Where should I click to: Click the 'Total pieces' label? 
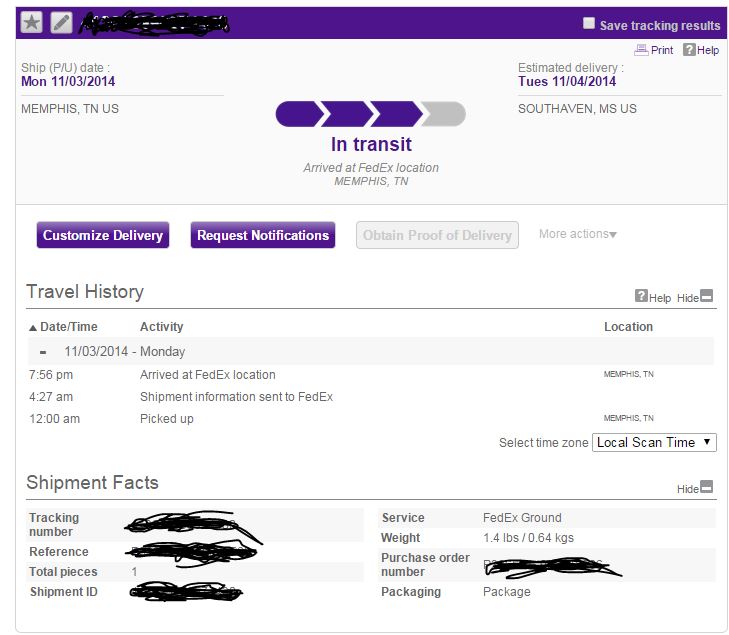point(63,572)
